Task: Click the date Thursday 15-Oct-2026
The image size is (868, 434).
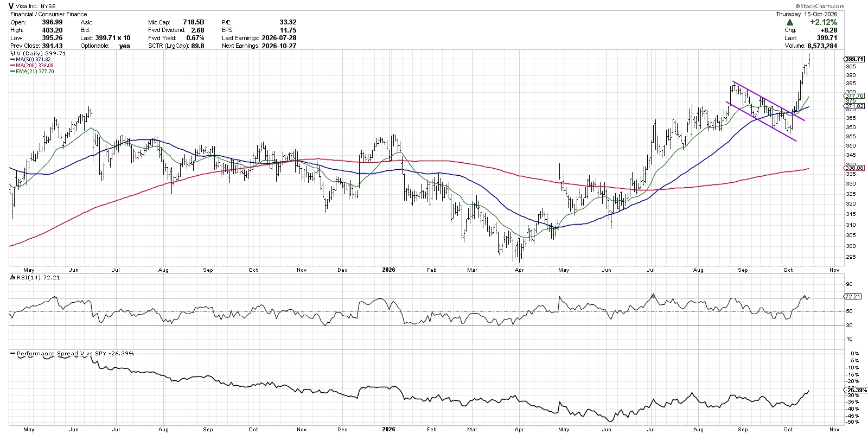Action: coord(806,14)
